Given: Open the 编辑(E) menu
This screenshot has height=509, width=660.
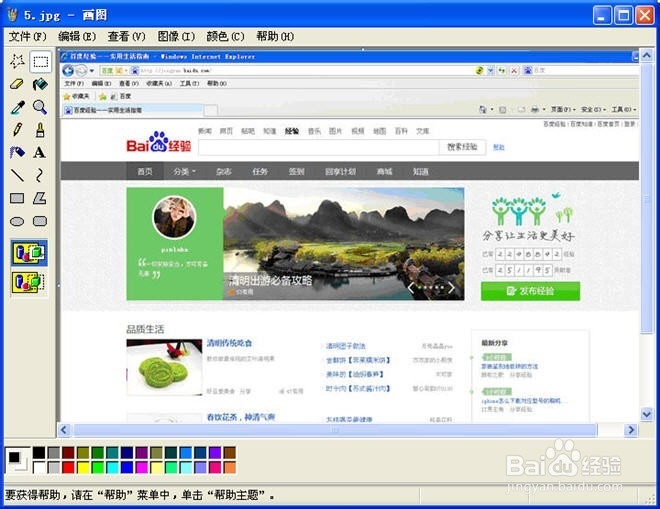Looking at the screenshot, I should click(x=77, y=37).
